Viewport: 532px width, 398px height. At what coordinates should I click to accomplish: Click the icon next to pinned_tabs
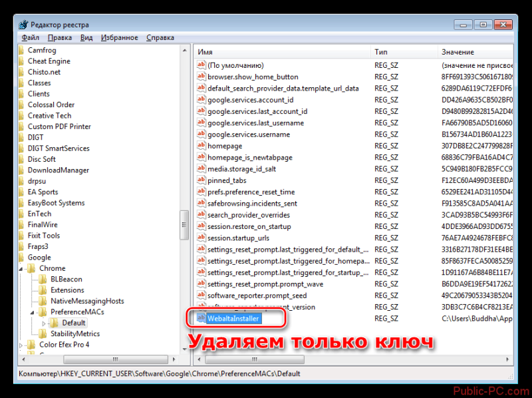click(x=201, y=180)
